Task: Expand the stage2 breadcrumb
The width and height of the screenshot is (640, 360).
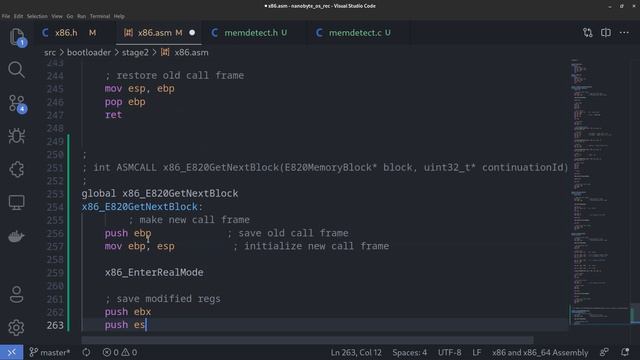Action: [x=135, y=53]
